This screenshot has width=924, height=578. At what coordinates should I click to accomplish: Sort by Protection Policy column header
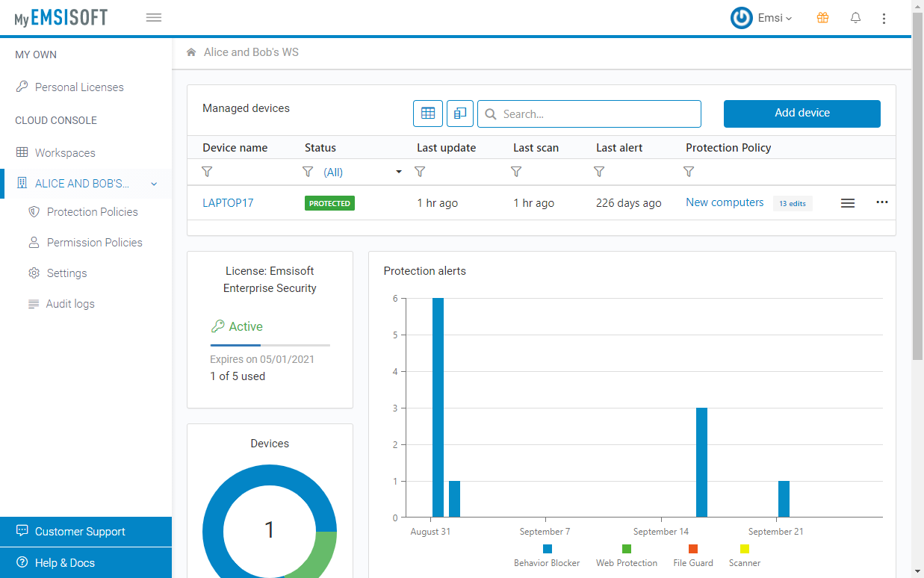tap(728, 148)
